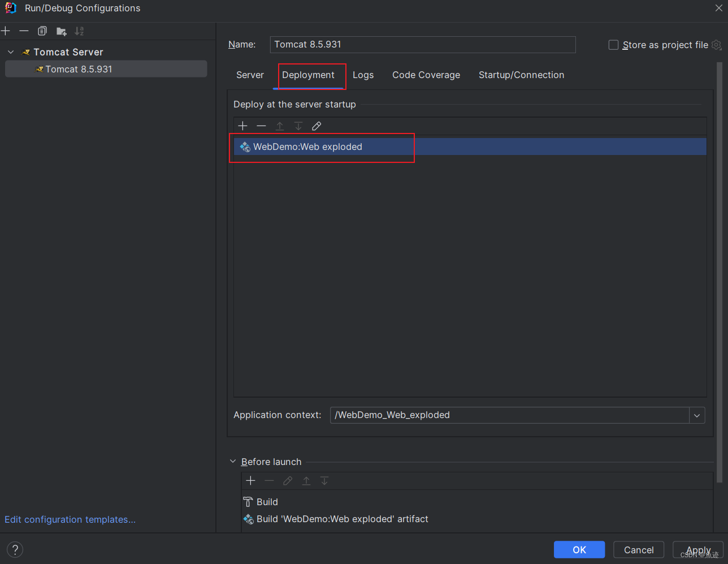Edit deployment artifact pencil icon

pos(317,126)
